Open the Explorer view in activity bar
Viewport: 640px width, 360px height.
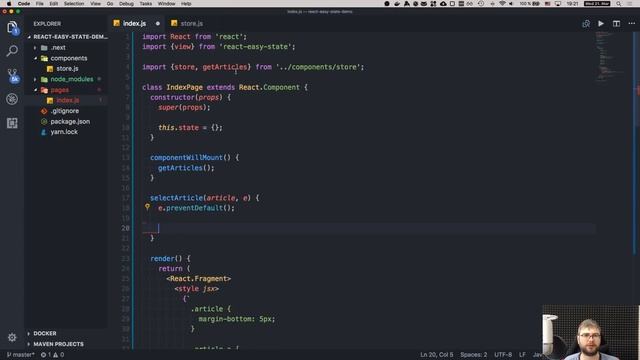click(12, 28)
